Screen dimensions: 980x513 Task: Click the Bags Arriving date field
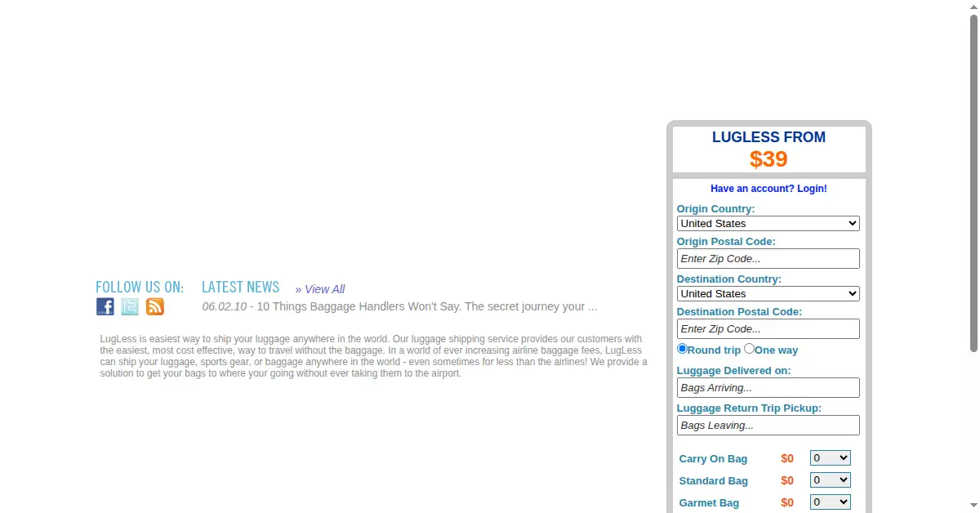768,388
